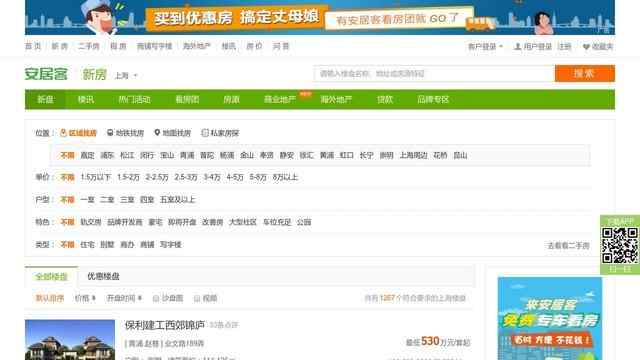Filter layout by 一室
Viewport: 640px width, 360px height.
pos(87,200)
